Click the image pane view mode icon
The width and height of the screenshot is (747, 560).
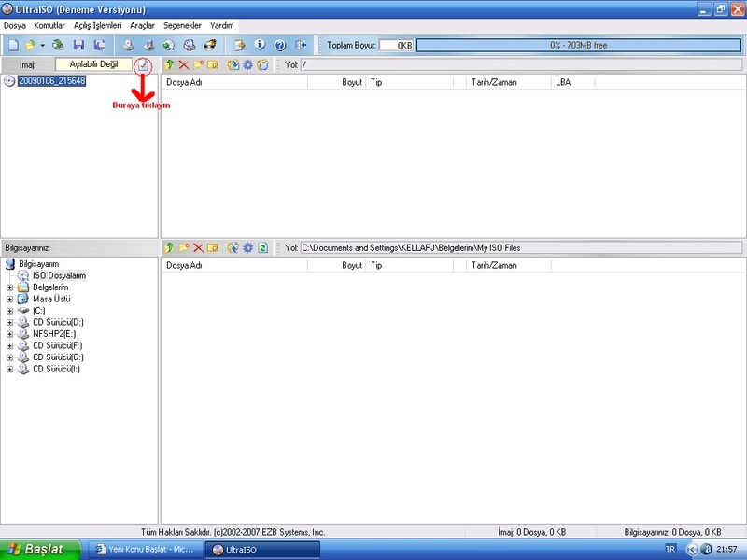pos(262,64)
